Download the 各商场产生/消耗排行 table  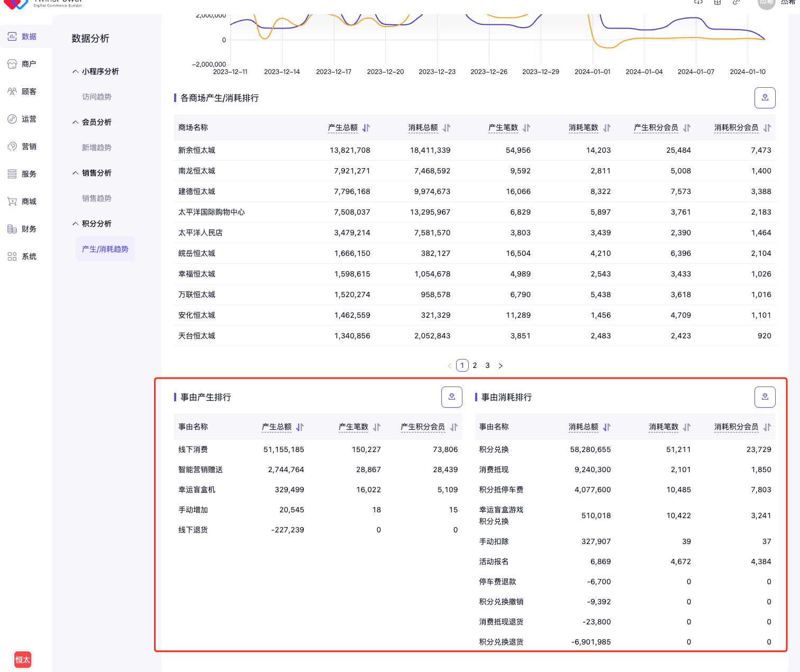765,98
